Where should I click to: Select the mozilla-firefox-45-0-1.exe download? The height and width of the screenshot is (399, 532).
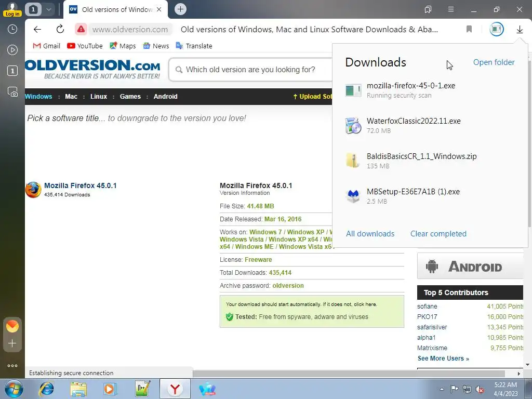(x=430, y=90)
